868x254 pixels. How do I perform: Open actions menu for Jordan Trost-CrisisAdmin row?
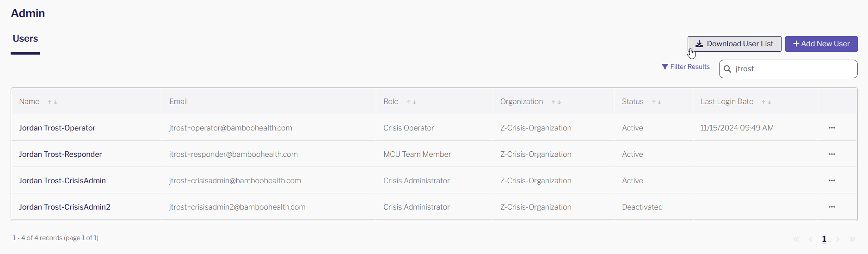point(831,180)
